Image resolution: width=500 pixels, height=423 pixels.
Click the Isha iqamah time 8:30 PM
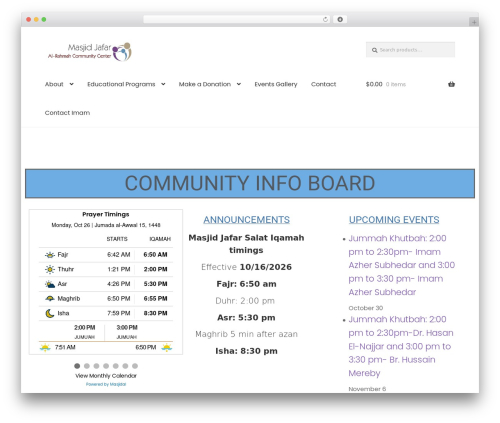point(155,313)
